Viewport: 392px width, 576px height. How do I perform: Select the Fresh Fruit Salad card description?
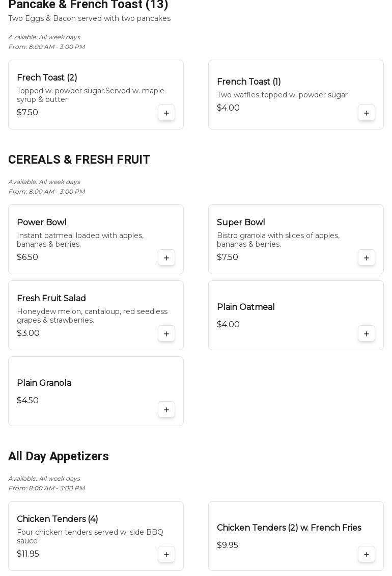click(x=92, y=316)
